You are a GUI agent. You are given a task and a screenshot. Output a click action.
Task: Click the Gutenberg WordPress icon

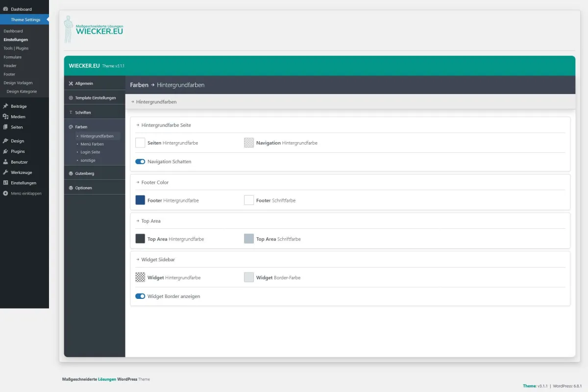71,173
